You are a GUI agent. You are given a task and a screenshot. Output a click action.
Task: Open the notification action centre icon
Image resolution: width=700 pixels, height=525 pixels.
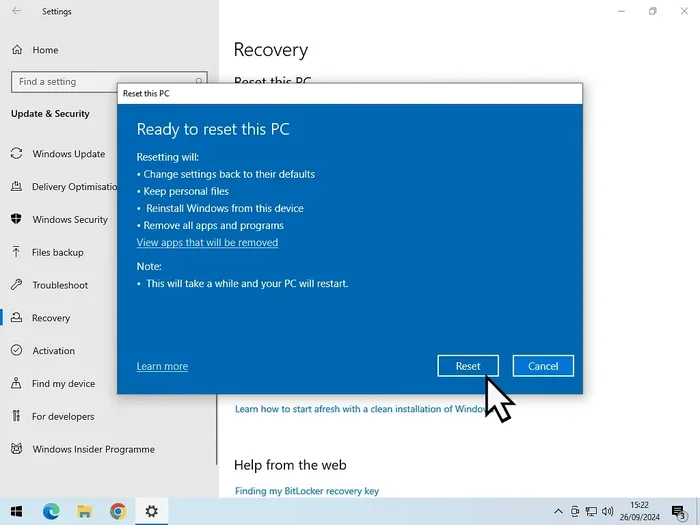[679, 512]
